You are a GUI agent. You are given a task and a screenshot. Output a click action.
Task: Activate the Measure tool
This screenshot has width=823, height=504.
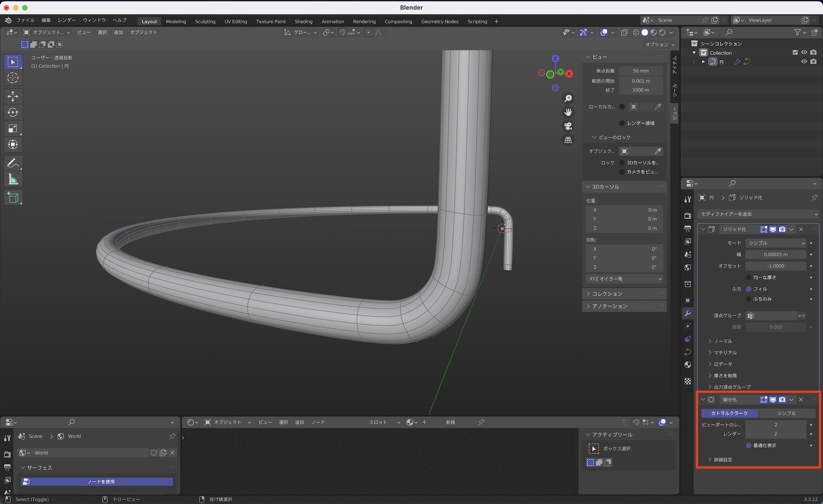13,180
